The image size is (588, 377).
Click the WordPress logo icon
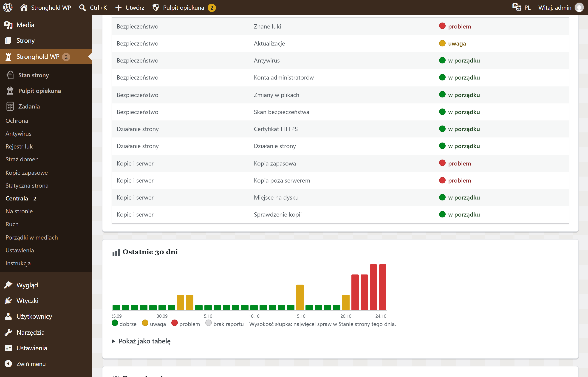[x=8, y=7]
